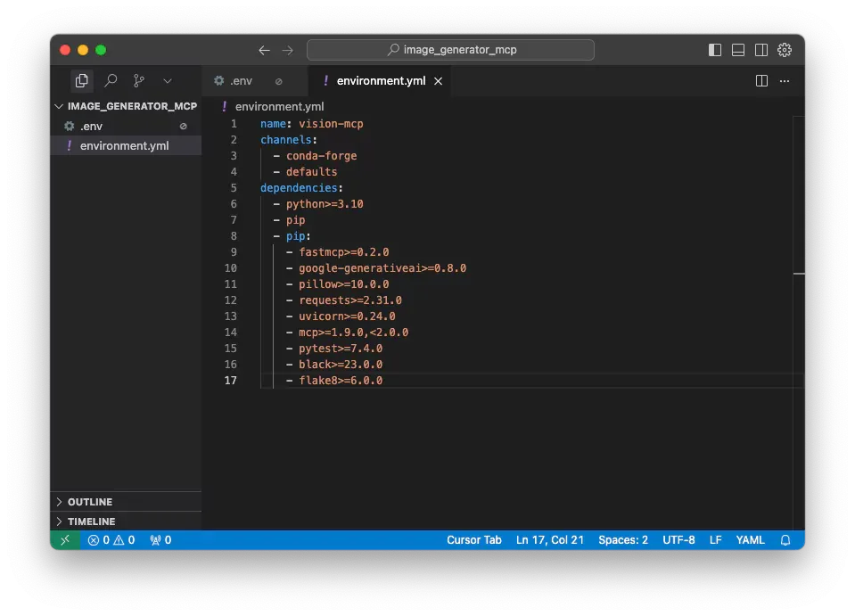Click 'requests>=2.31.0' text
The width and height of the screenshot is (855, 616).
click(x=350, y=300)
